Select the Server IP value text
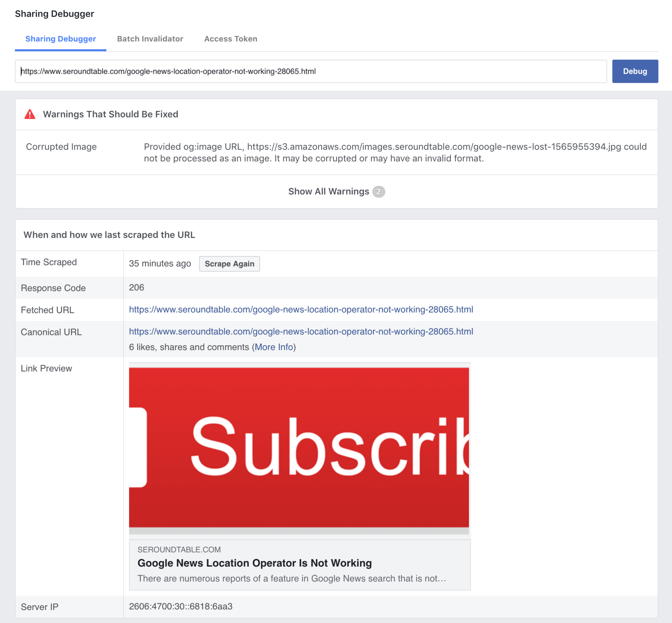The height and width of the screenshot is (623, 672). [181, 607]
